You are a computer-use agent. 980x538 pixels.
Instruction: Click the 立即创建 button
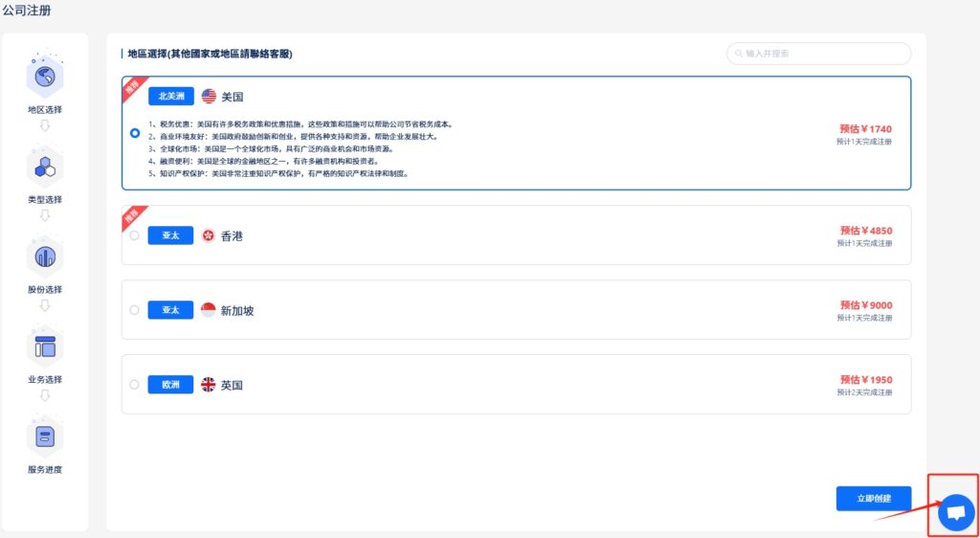[x=874, y=499]
